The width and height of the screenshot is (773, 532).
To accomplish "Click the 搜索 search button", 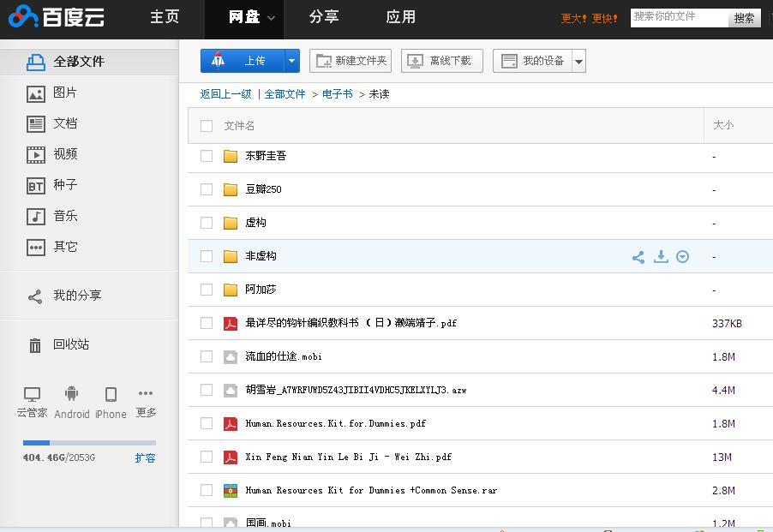I will [x=745, y=18].
